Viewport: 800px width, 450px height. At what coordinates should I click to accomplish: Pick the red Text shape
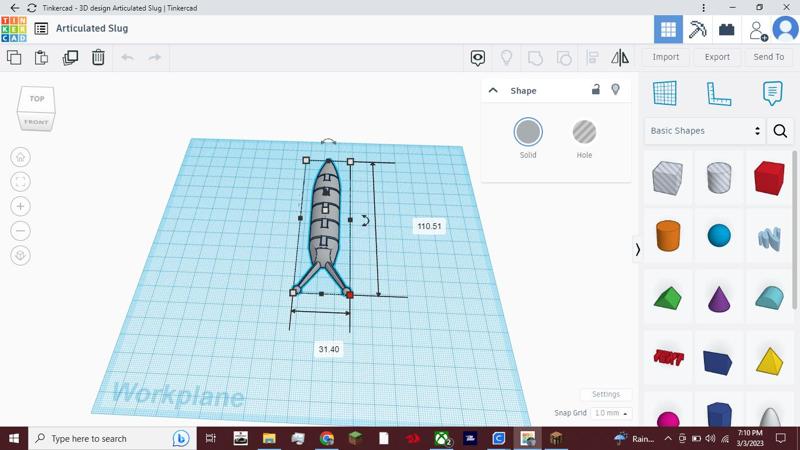pyautogui.click(x=668, y=358)
